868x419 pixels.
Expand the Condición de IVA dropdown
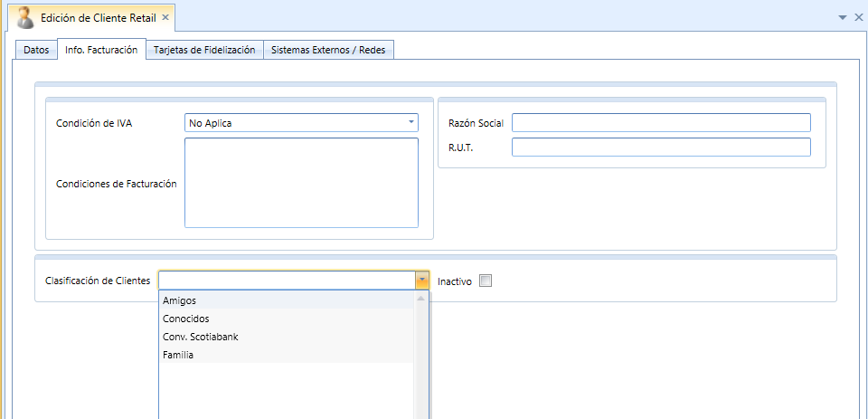(411, 122)
